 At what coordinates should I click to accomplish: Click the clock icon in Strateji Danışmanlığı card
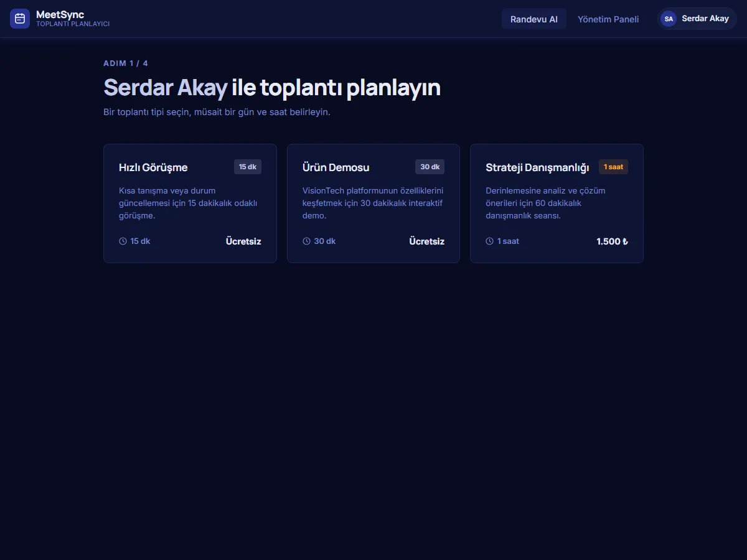(x=489, y=241)
